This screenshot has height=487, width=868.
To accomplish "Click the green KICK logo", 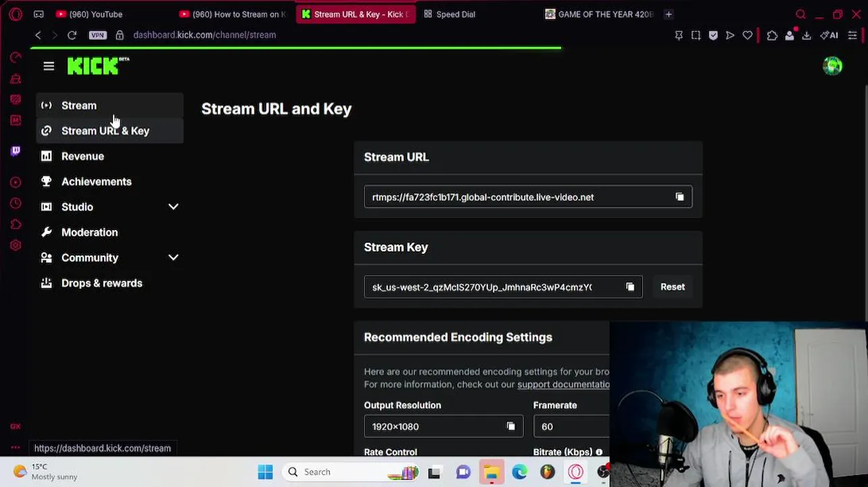I will (x=98, y=66).
